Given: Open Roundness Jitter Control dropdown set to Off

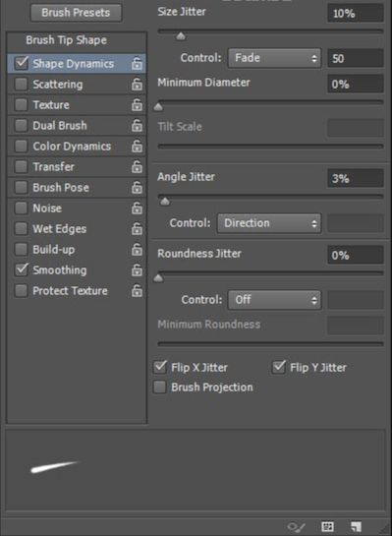Looking at the screenshot, I should 274,300.
